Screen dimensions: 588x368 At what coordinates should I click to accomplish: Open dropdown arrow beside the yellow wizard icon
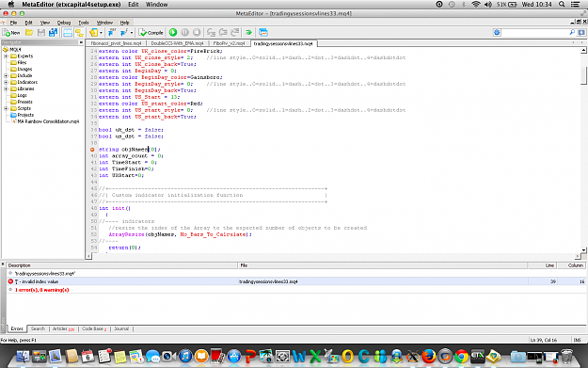click(101, 33)
